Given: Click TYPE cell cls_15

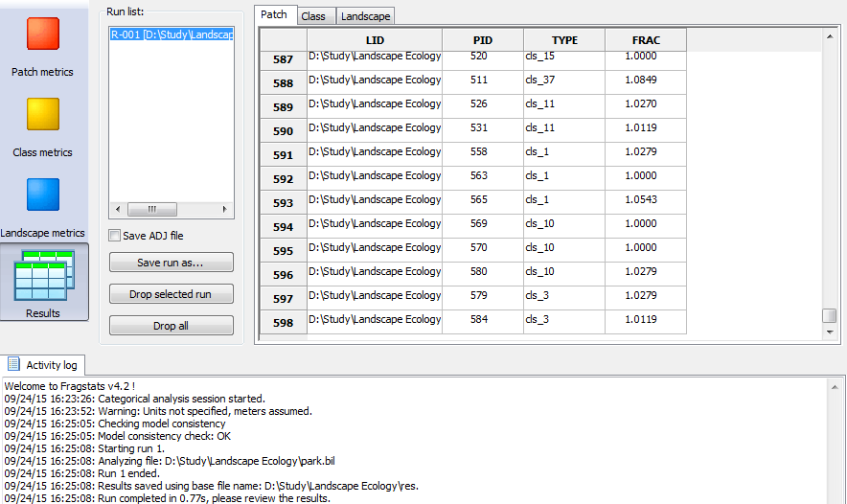Looking at the screenshot, I should 564,59.
